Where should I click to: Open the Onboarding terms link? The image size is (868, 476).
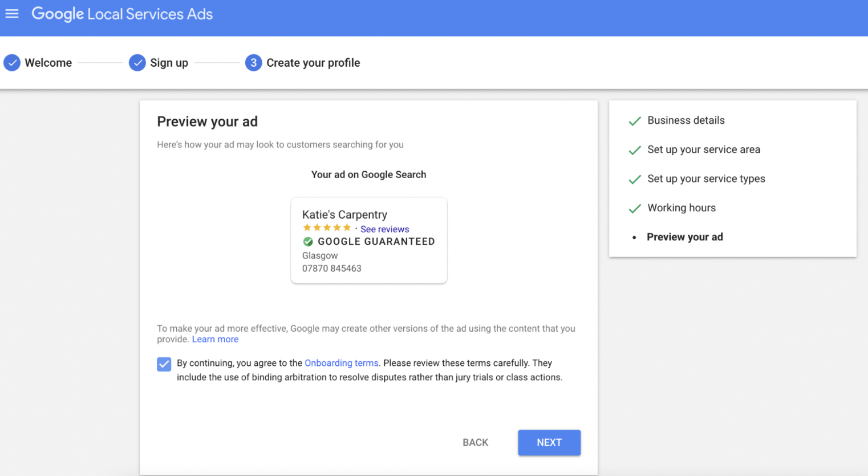click(x=341, y=363)
